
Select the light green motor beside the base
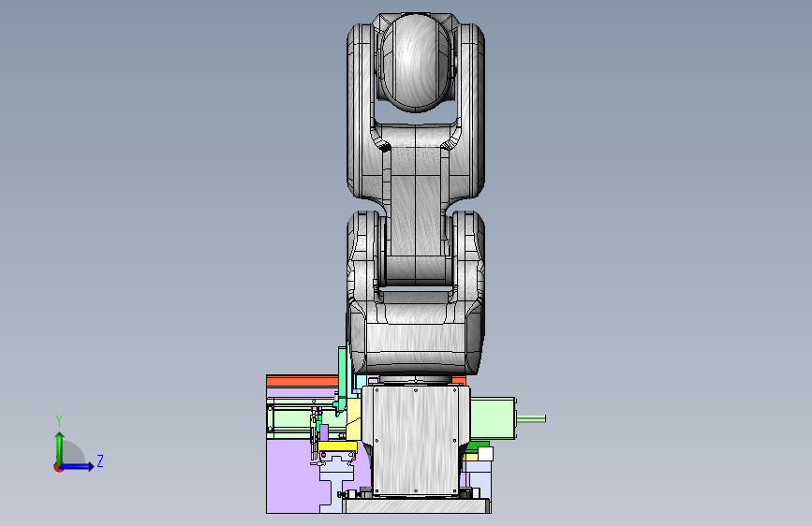pyautogui.click(x=493, y=418)
